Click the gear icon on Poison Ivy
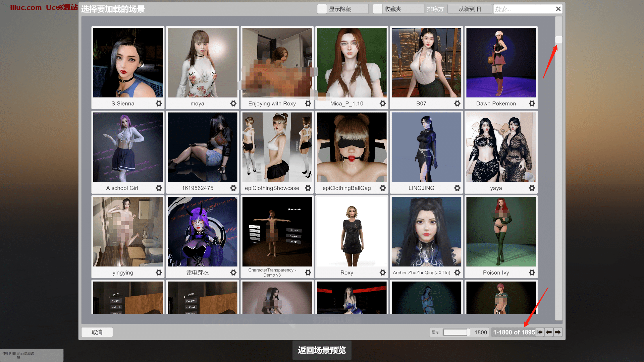Screen dimensions: 644x362 (x=532, y=273)
